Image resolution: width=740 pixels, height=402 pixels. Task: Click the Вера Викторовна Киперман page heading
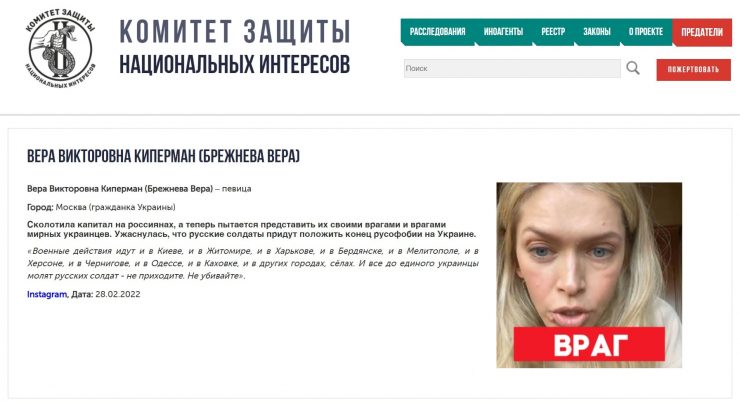tap(163, 156)
